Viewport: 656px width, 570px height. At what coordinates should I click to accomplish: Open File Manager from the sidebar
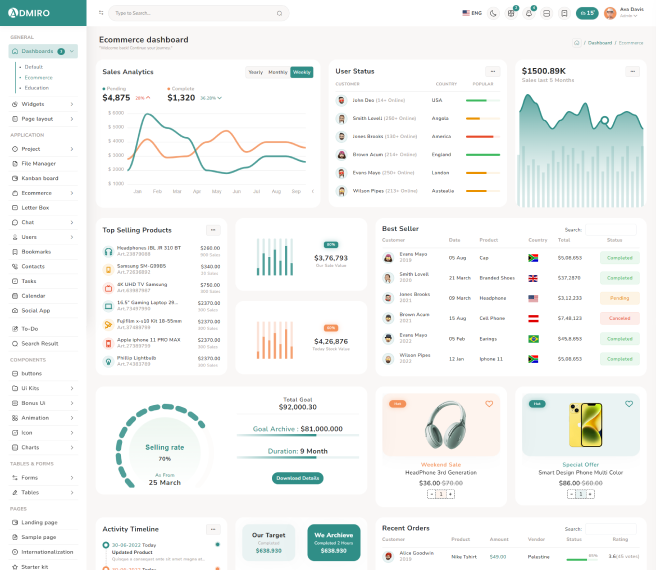point(39,163)
